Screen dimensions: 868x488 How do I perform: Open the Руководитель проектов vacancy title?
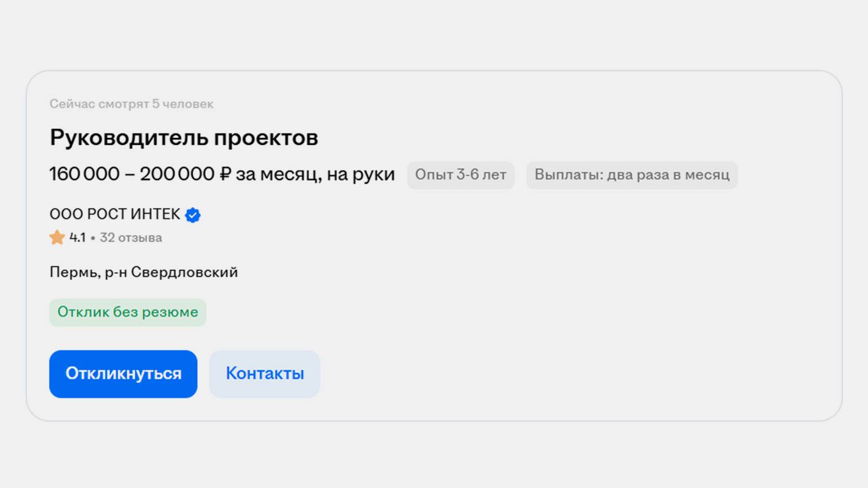coord(184,137)
